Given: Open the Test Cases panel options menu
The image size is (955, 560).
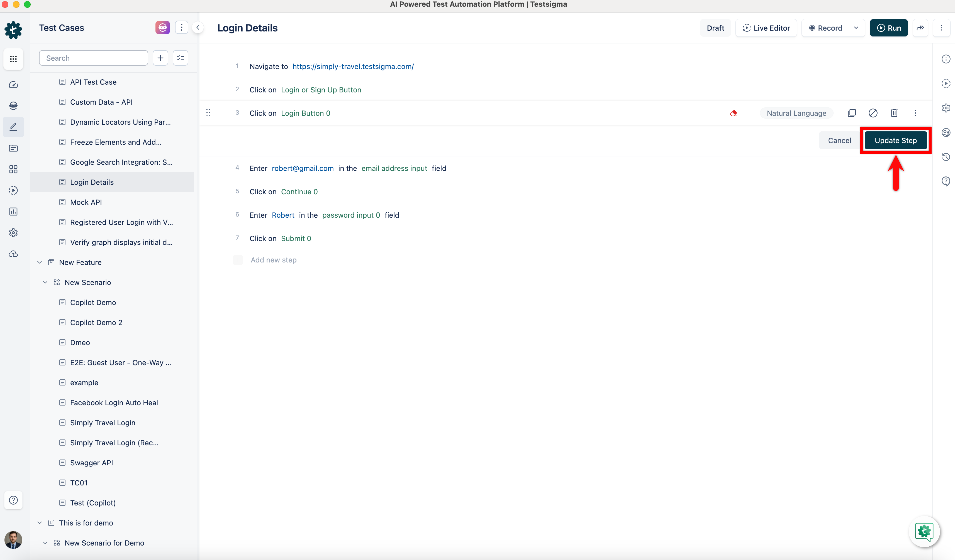Looking at the screenshot, I should coord(182,27).
